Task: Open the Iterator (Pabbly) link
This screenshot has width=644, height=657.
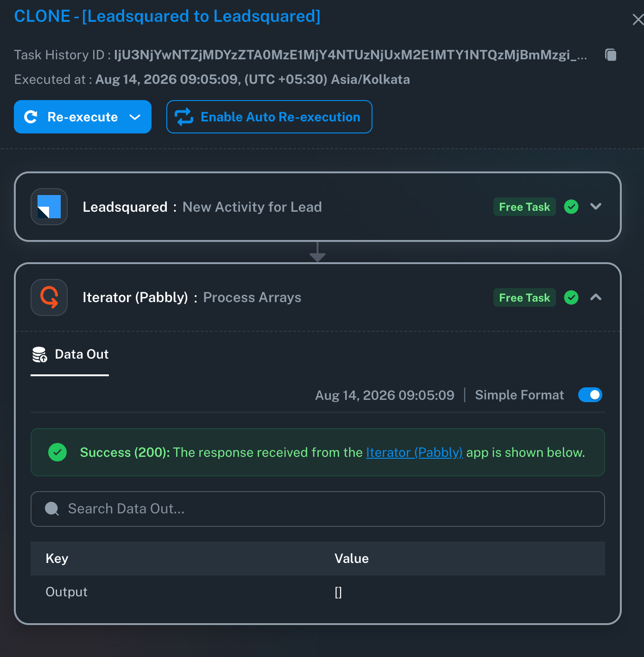Action: click(x=414, y=452)
